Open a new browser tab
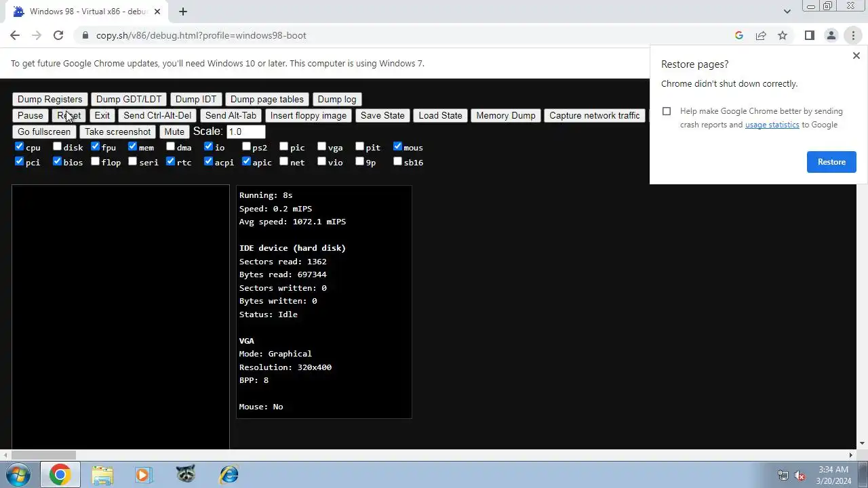This screenshot has width=868, height=488. point(182,12)
